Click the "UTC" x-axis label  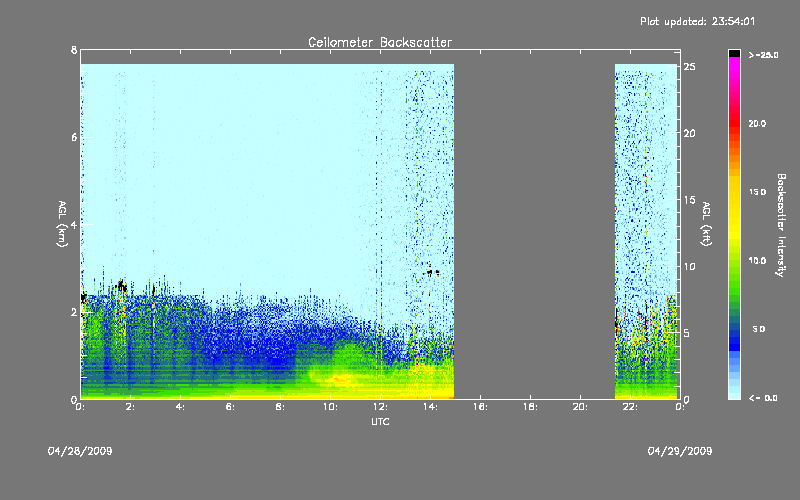(380, 421)
